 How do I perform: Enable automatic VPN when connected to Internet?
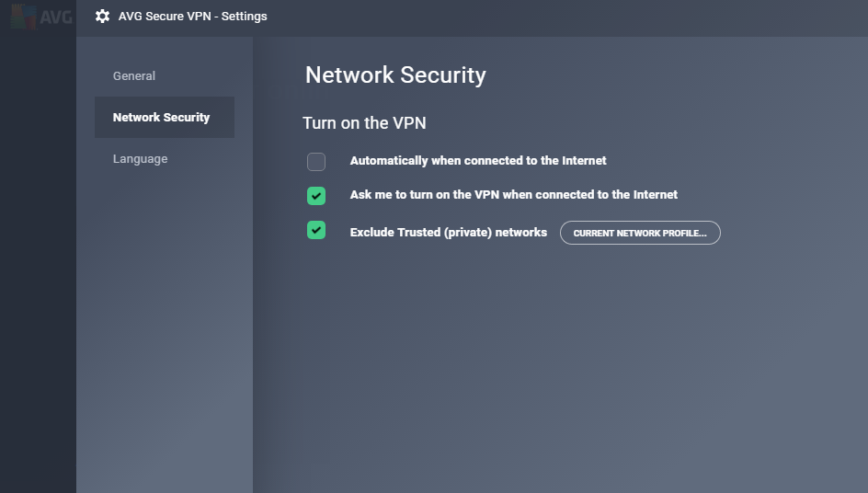coord(316,162)
